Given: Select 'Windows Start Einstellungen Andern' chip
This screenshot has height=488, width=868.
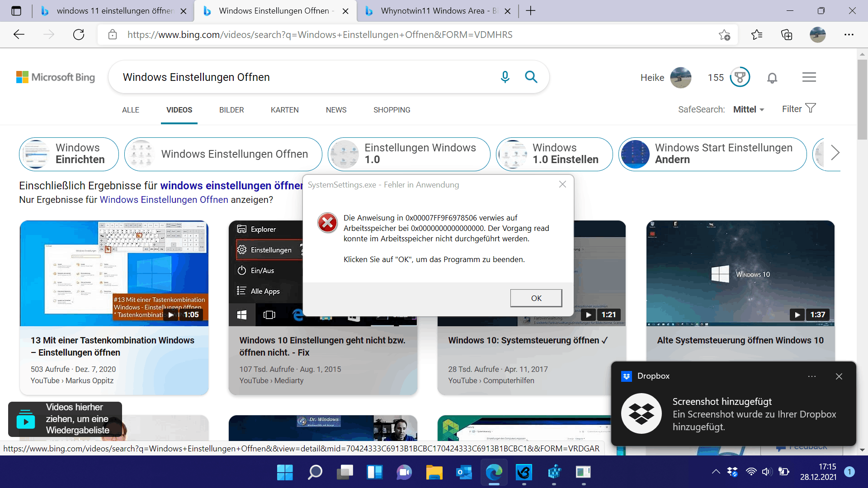Looking at the screenshot, I should [x=712, y=154].
